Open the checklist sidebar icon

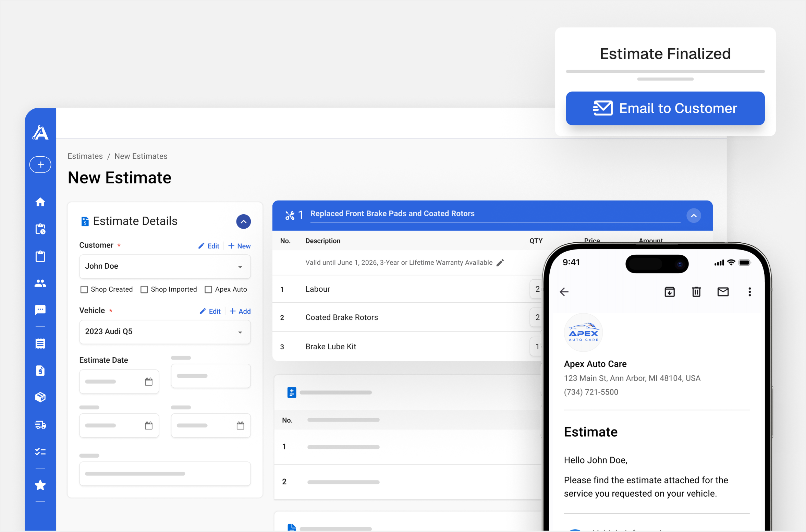tap(40, 451)
